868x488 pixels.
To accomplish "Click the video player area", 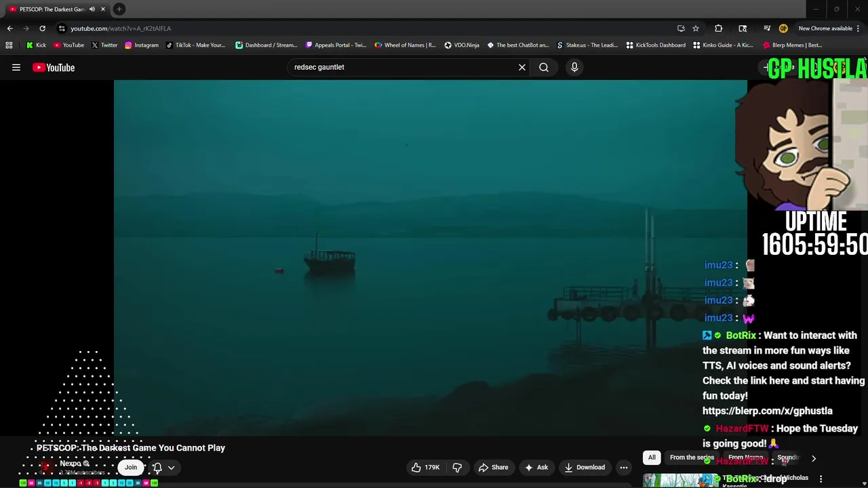I will 430,258.
